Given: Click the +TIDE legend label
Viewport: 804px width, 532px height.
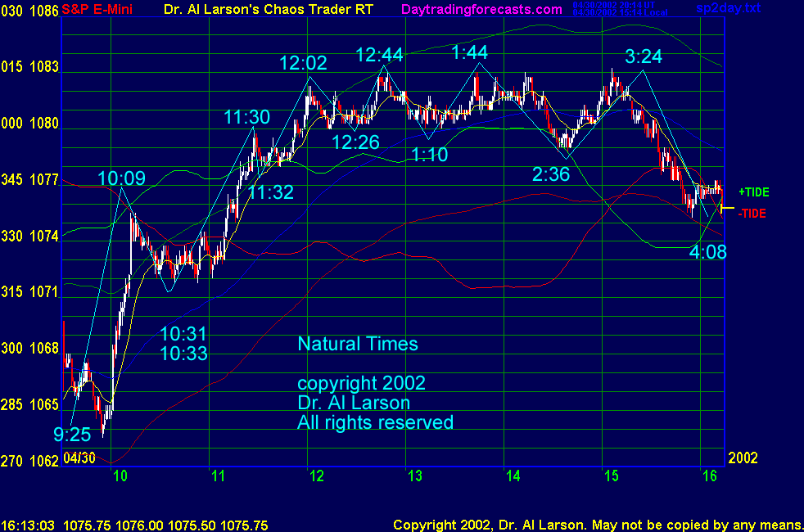Looking at the screenshot, I should (754, 192).
